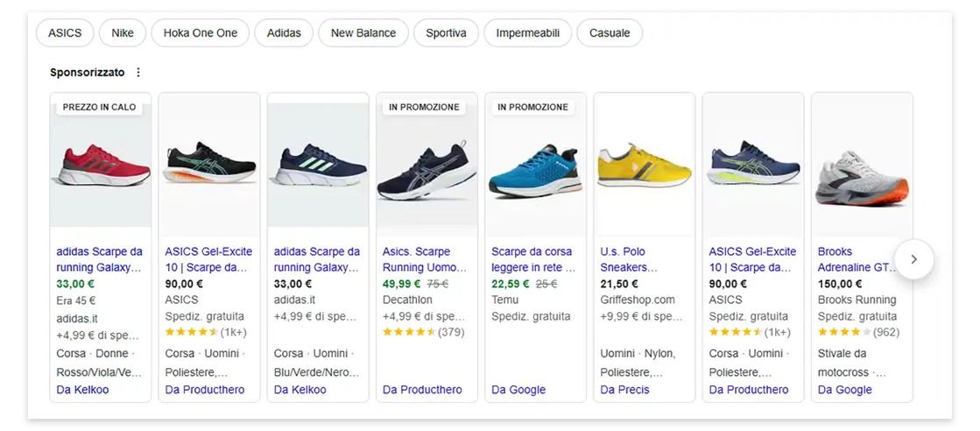Filter results by the ASICS chip
Image resolution: width=980 pixels, height=431 pixels.
coord(65,33)
